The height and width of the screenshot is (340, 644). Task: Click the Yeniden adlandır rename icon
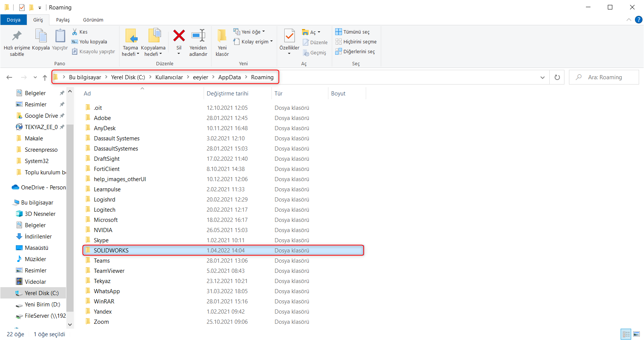(x=198, y=36)
